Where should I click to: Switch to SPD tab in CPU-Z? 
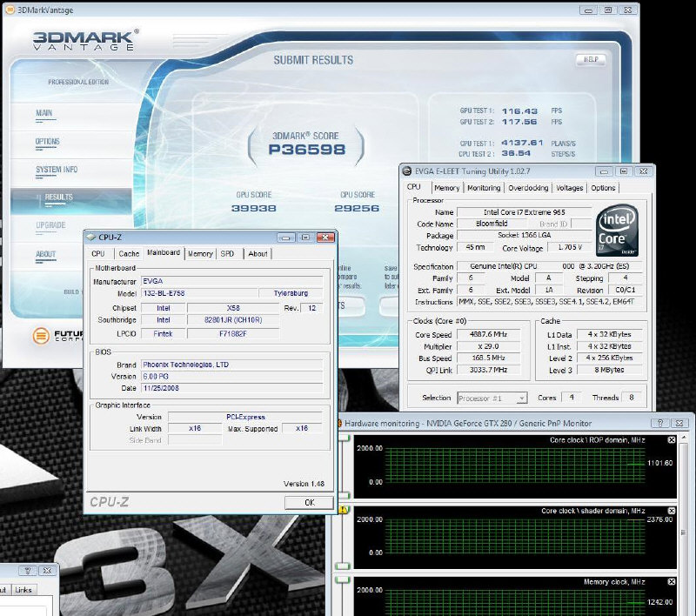click(227, 254)
